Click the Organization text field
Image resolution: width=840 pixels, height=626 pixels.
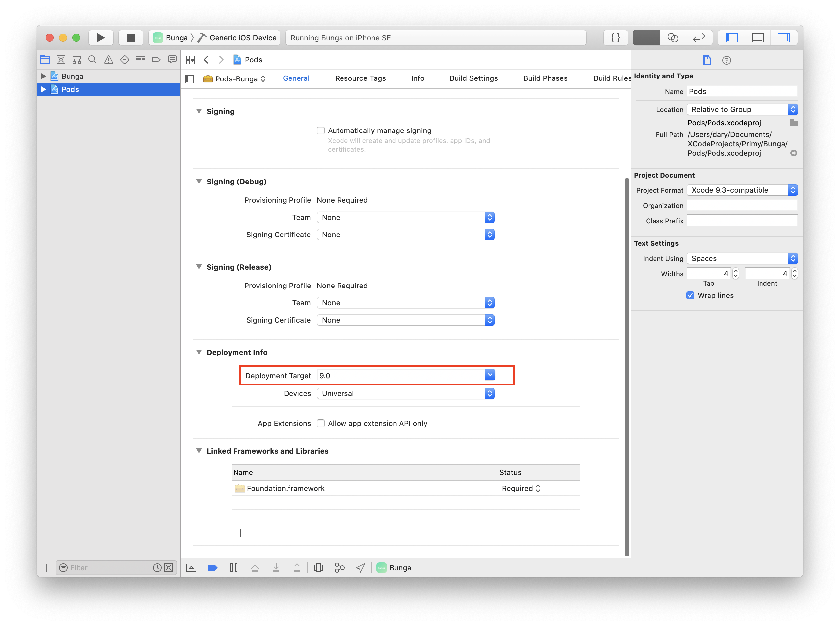pyautogui.click(x=742, y=205)
